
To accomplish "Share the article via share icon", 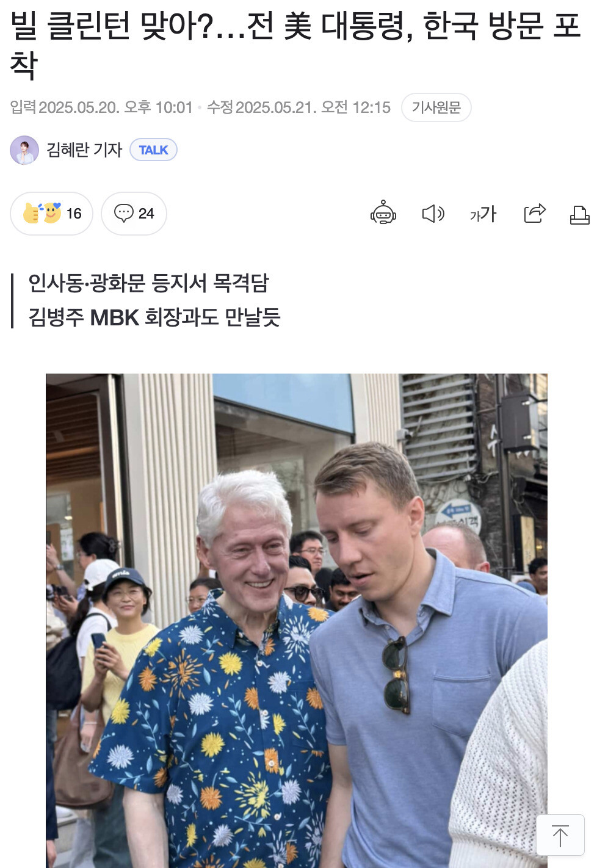I will [x=535, y=213].
